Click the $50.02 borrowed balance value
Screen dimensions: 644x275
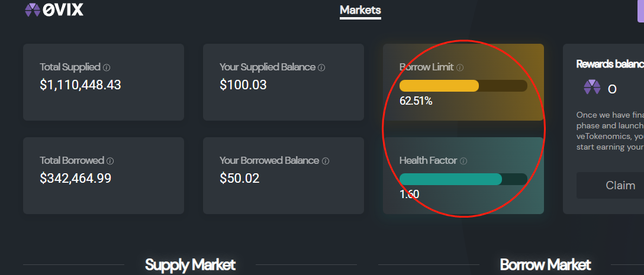240,178
